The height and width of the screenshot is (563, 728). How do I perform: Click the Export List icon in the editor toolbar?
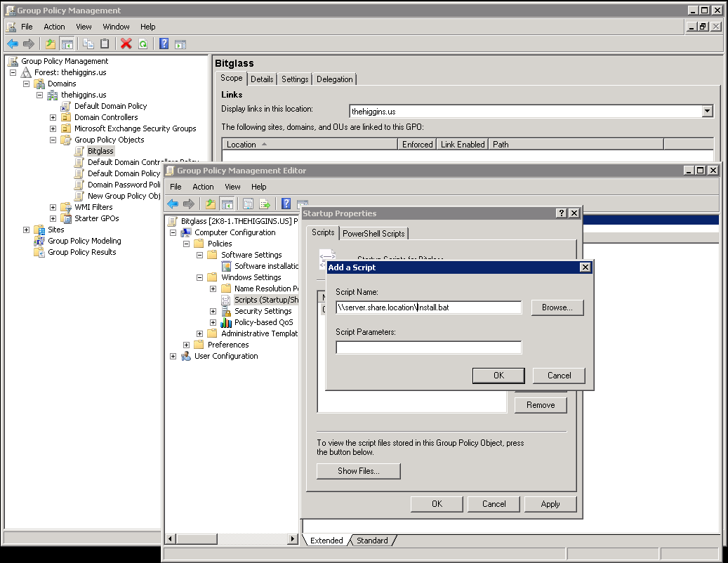265,204
